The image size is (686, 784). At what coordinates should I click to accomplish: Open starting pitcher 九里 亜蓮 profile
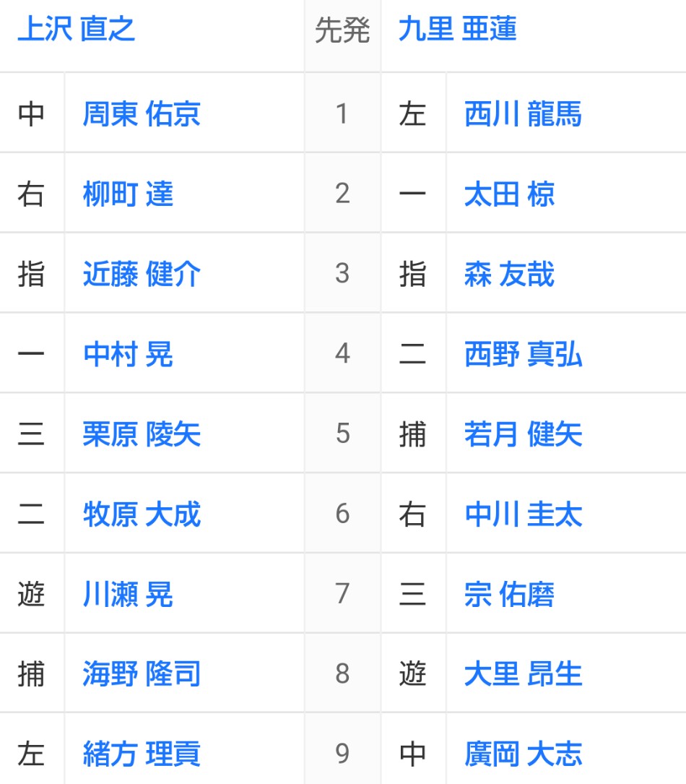pyautogui.click(x=457, y=30)
